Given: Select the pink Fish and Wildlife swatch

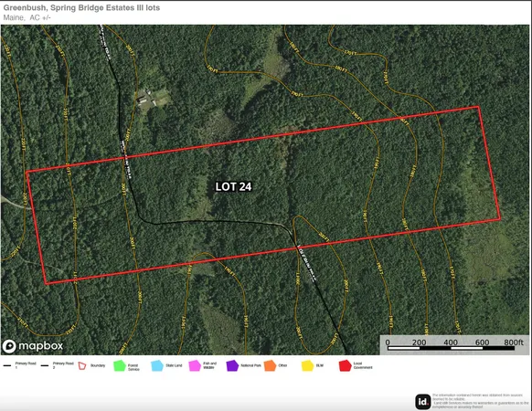Looking at the screenshot, I should 195,366.
